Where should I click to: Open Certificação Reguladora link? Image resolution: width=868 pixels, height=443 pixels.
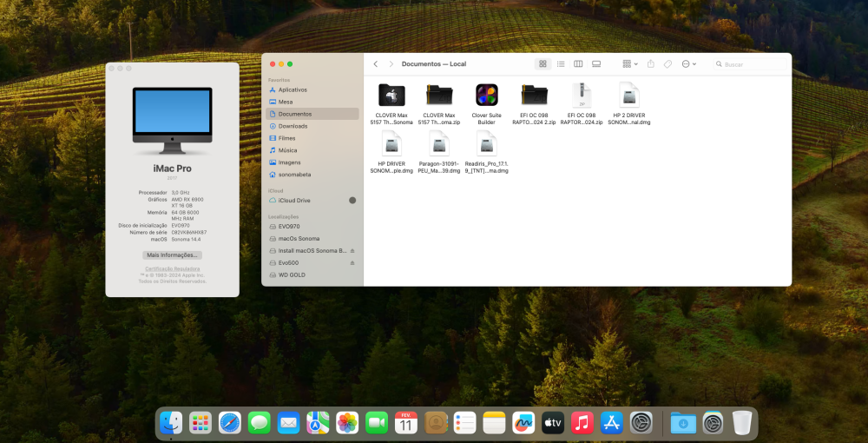coord(172,268)
